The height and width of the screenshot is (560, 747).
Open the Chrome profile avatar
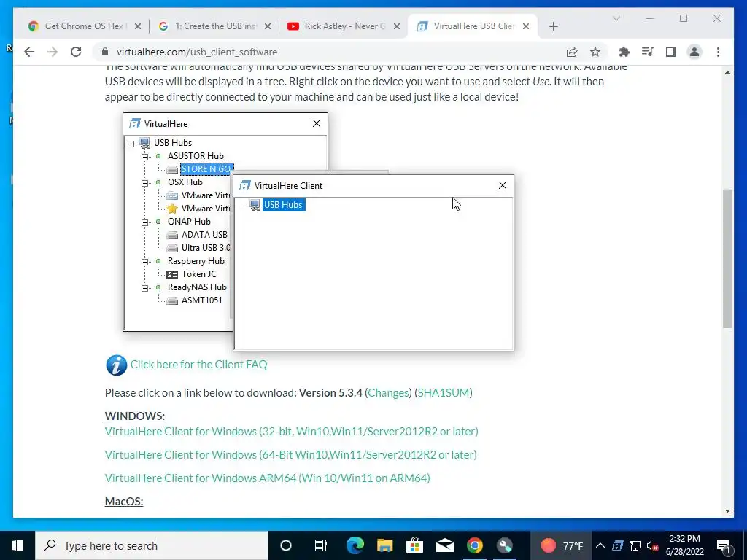click(694, 52)
